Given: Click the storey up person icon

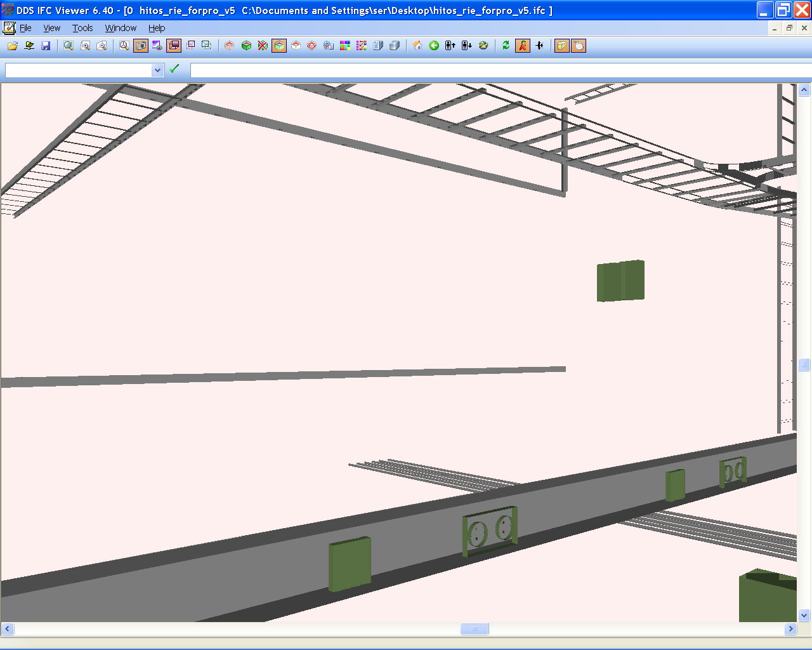Looking at the screenshot, I should click(x=450, y=46).
